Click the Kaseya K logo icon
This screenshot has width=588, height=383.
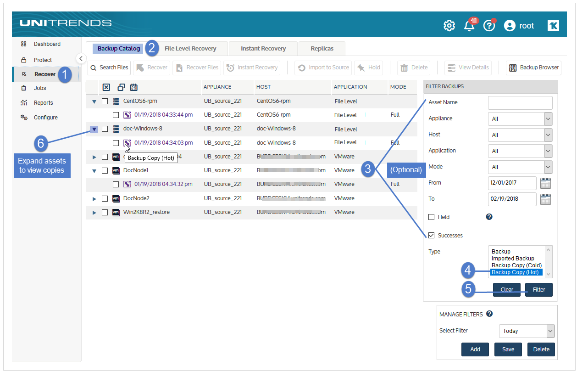click(553, 26)
